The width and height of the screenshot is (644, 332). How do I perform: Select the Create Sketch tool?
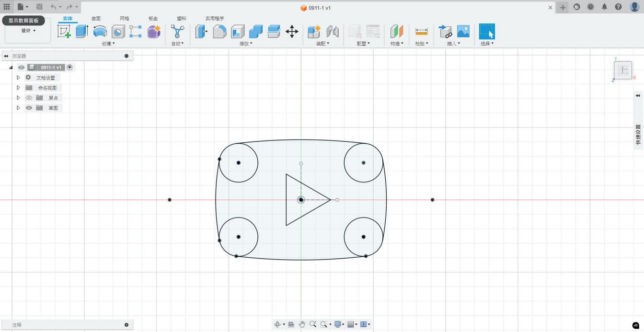coord(64,32)
